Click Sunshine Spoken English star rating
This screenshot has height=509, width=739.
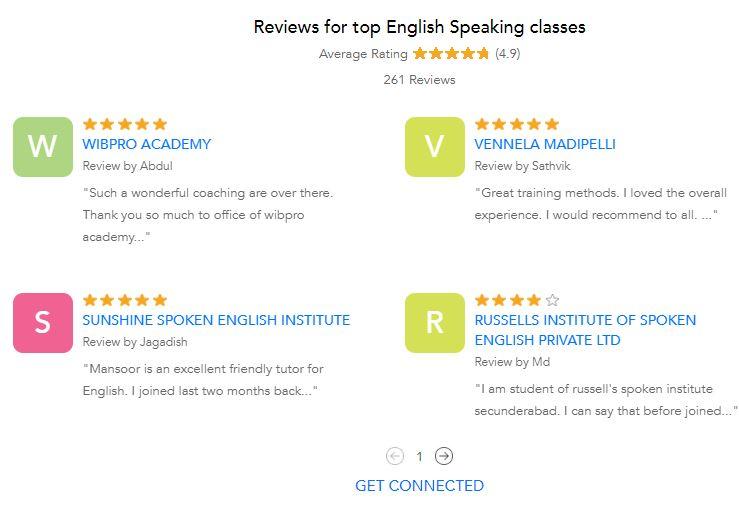point(125,300)
